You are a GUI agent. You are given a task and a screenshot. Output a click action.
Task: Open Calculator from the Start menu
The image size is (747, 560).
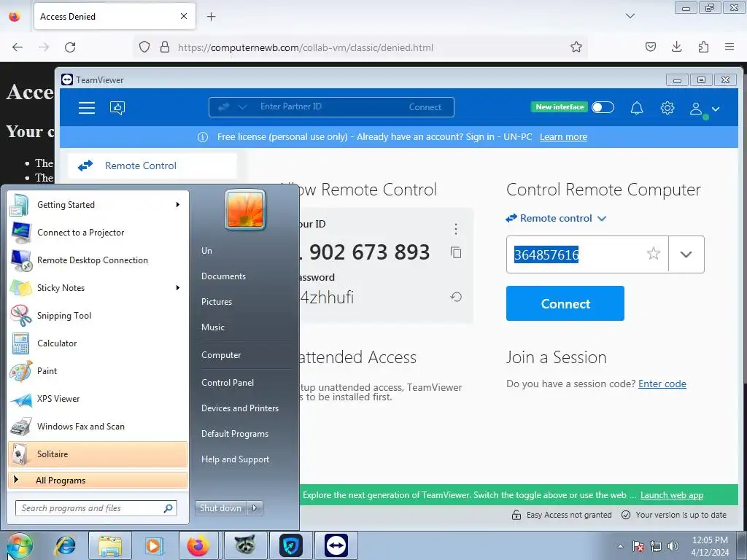(x=98, y=343)
